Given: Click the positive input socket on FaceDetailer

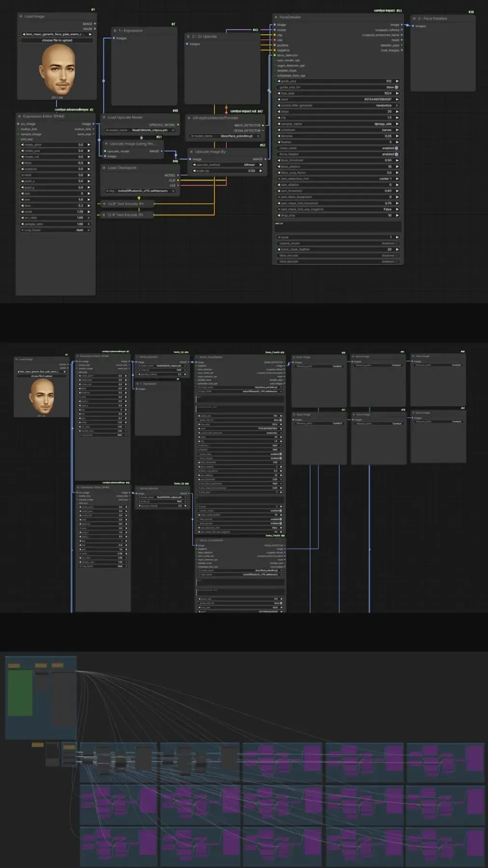Looking at the screenshot, I should point(275,45).
